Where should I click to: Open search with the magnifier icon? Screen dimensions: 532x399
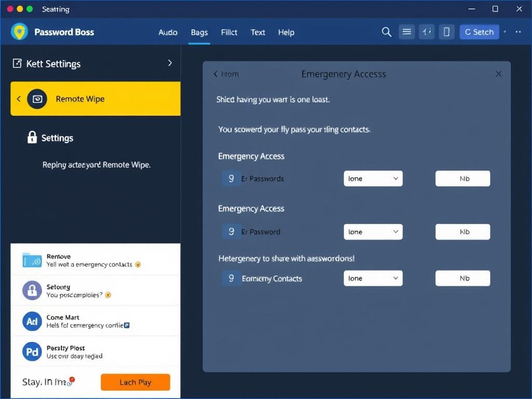point(387,32)
